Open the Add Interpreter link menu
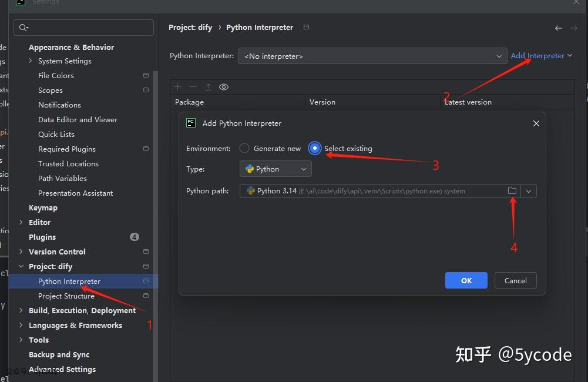The width and height of the screenshot is (588, 382). pyautogui.click(x=542, y=55)
